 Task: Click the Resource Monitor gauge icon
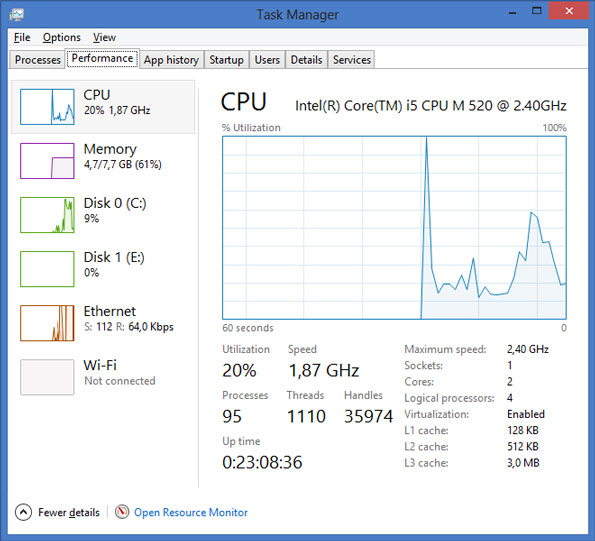[x=122, y=512]
